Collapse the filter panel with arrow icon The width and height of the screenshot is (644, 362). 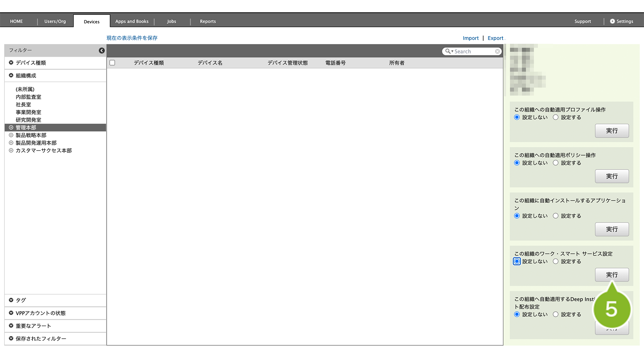pos(102,51)
